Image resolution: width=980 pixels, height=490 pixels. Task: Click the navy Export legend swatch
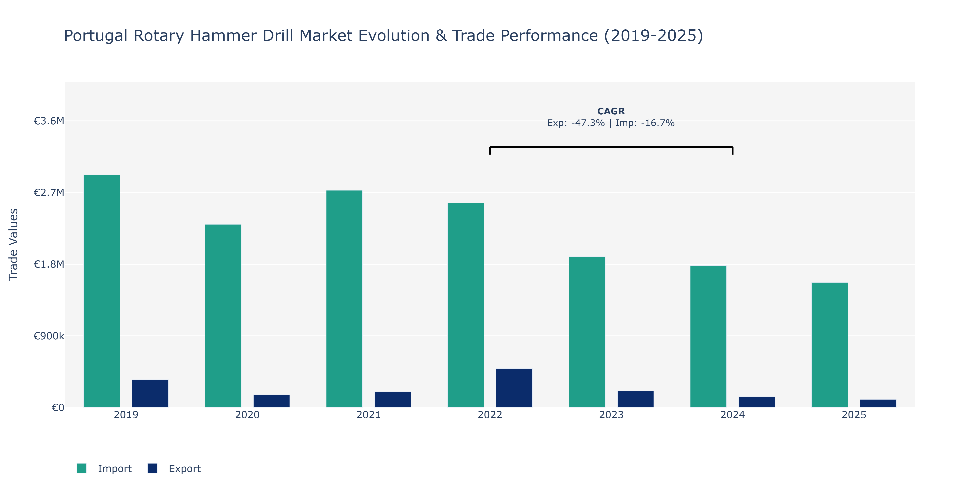[152, 468]
